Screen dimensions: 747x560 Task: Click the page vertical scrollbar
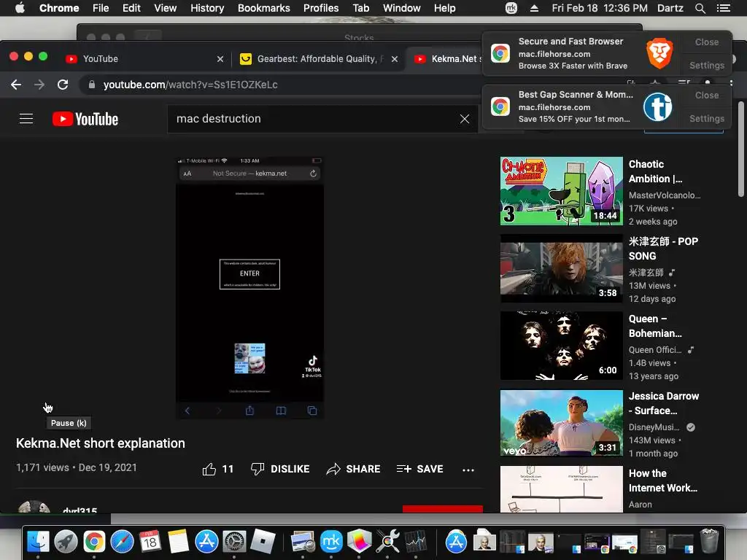(741, 149)
